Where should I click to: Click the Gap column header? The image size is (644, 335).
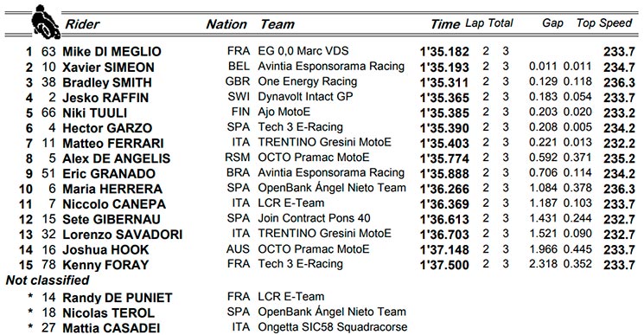click(552, 23)
